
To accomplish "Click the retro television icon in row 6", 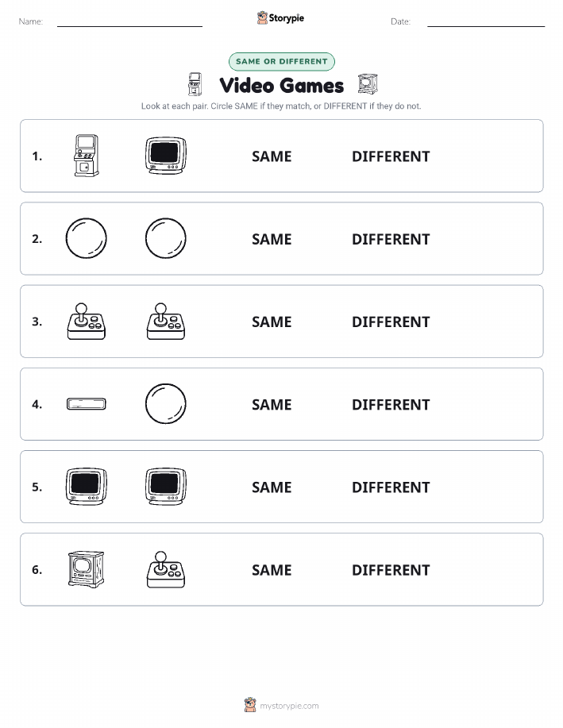I will click(x=87, y=569).
